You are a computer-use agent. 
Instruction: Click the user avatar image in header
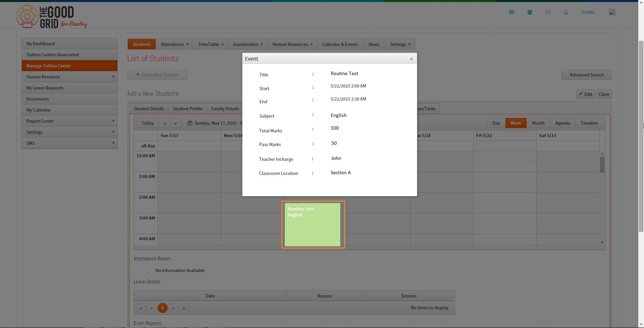(612, 12)
